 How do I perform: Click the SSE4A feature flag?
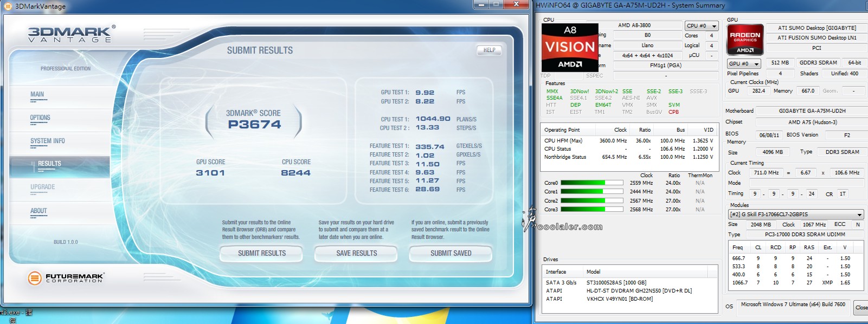555,98
